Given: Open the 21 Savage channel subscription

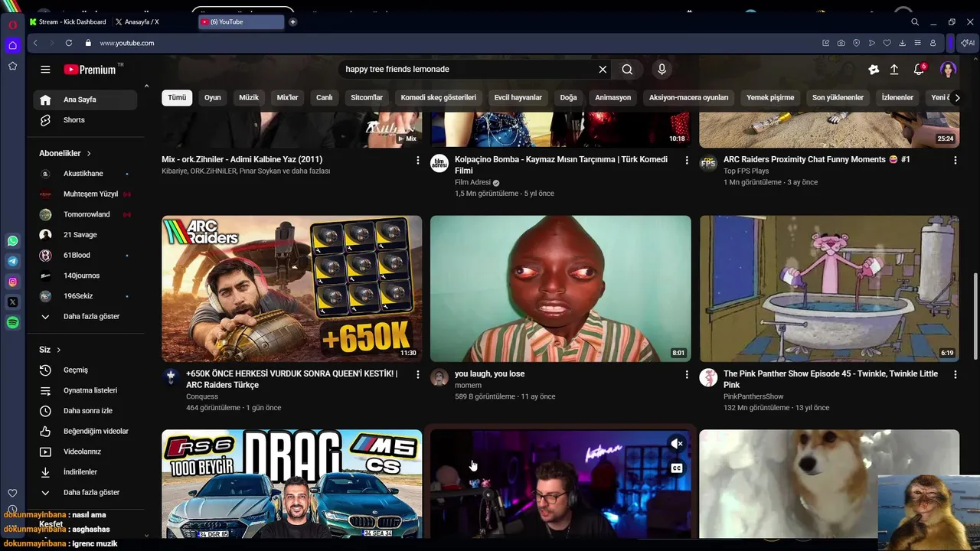Looking at the screenshot, I should (86, 235).
